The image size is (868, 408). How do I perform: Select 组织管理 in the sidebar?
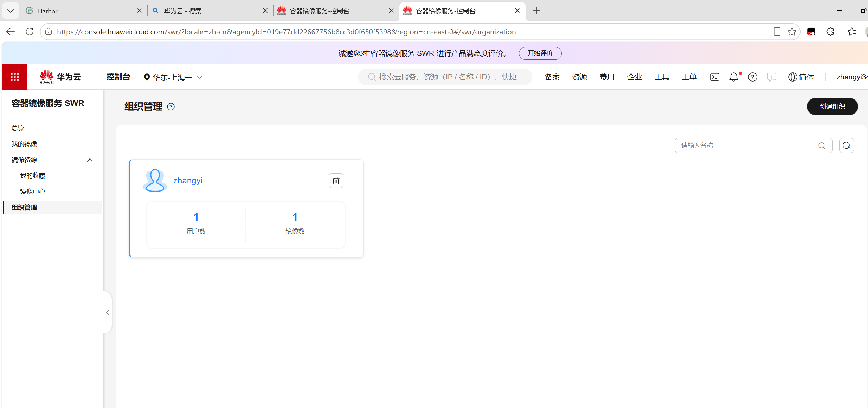[52, 207]
